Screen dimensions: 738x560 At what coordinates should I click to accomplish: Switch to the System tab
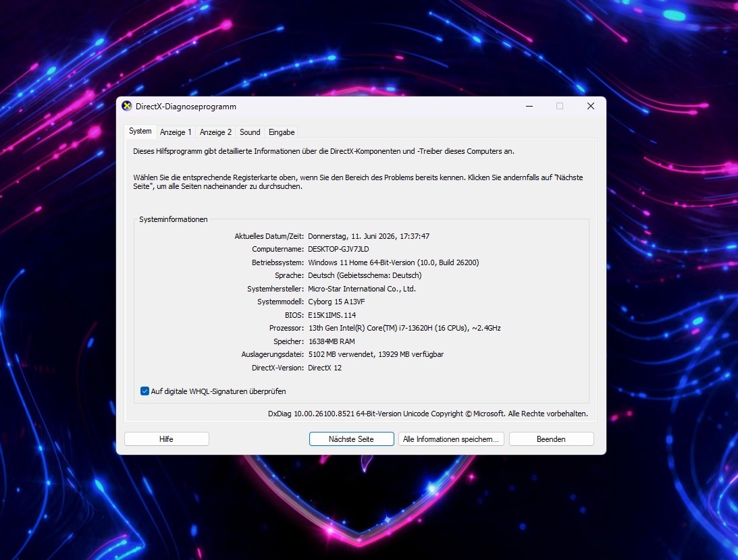point(140,131)
